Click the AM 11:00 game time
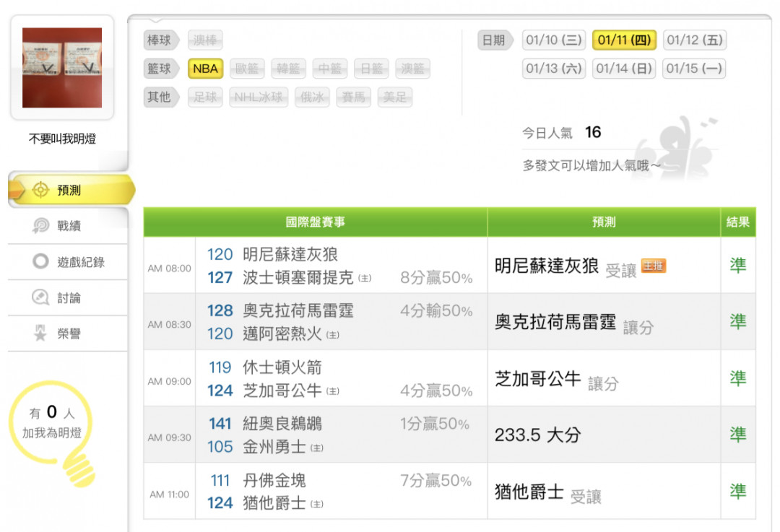The width and height of the screenshot is (780, 532). [169, 494]
